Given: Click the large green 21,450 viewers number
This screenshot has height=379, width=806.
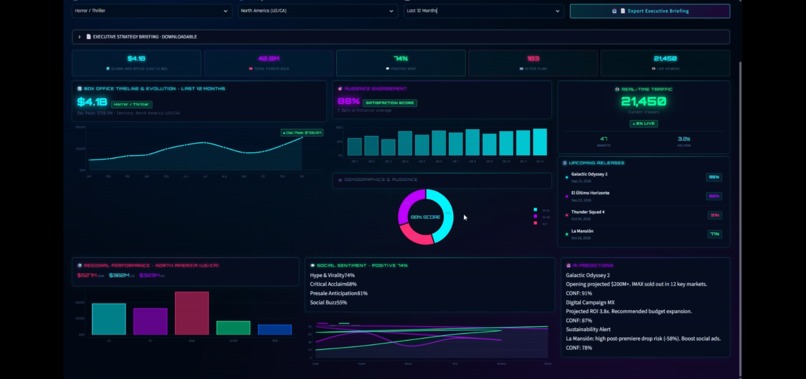Looking at the screenshot, I should [x=644, y=101].
